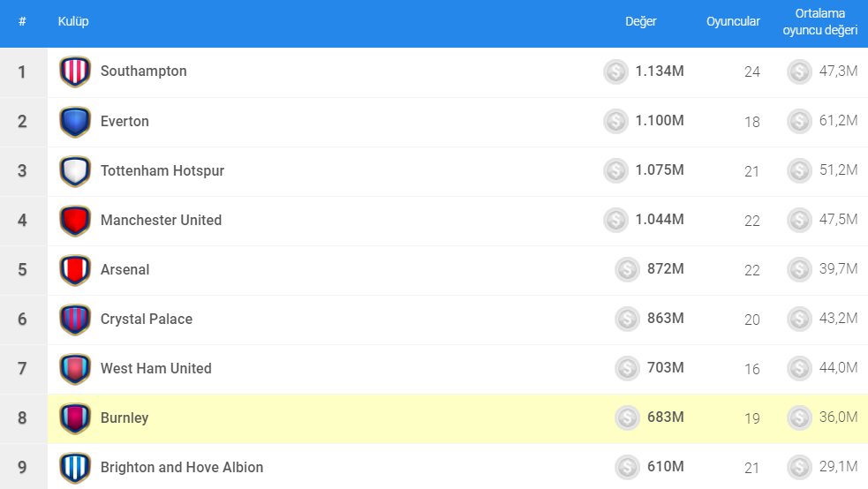Click the # rank column header
The image size is (868, 489).
[22, 22]
